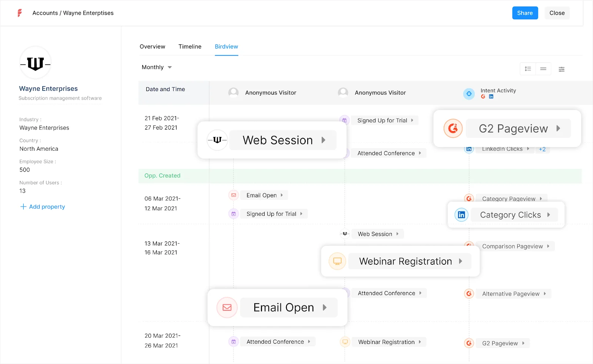Switch to the Timeline tab
The width and height of the screenshot is (593, 364).
(190, 47)
